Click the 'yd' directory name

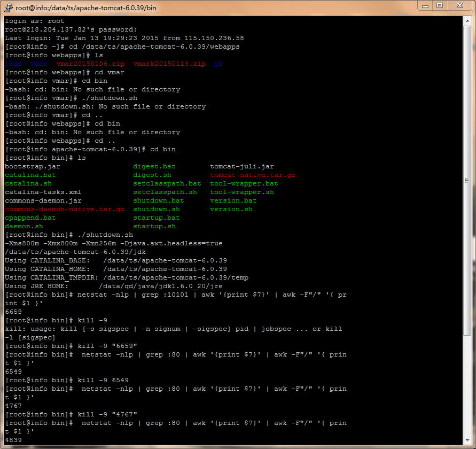click(x=219, y=64)
